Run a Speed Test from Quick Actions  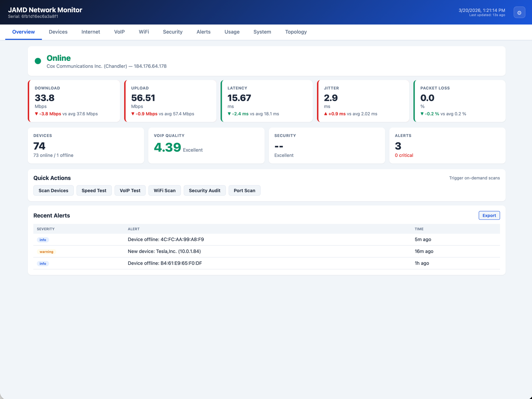94,190
